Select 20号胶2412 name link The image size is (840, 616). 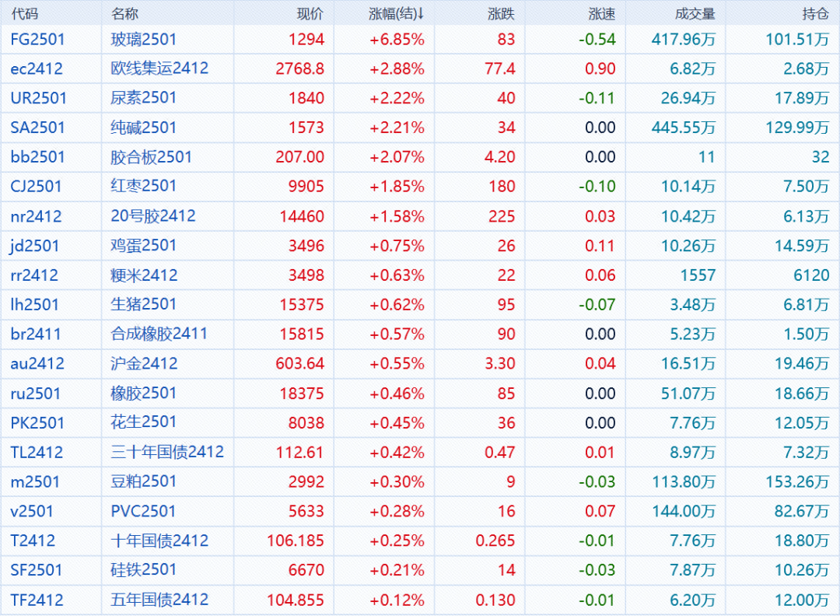[153, 216]
